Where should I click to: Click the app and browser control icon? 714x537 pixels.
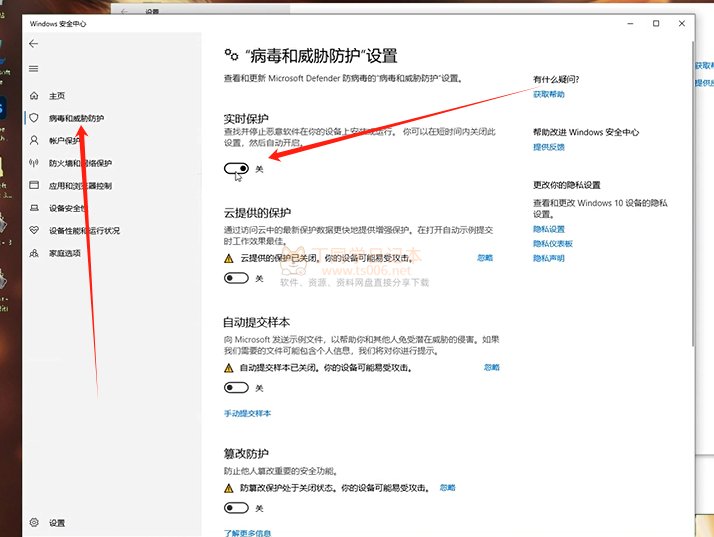pos(34,185)
